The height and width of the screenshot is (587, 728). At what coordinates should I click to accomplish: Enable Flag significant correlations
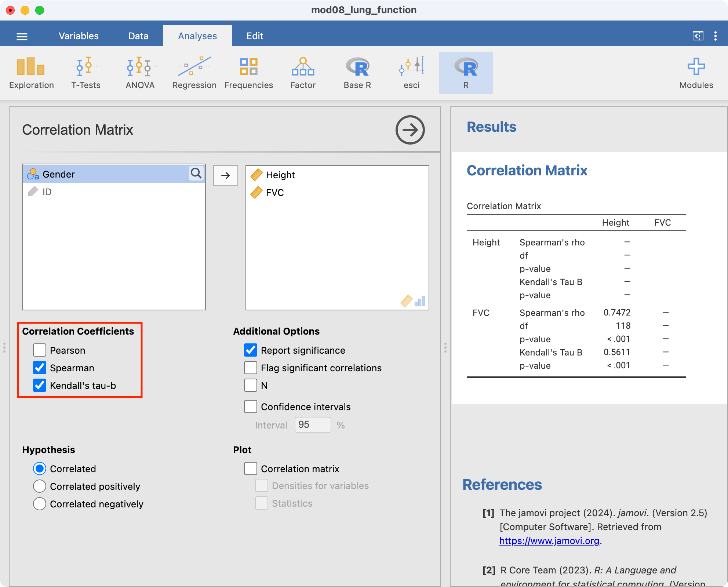coord(251,368)
